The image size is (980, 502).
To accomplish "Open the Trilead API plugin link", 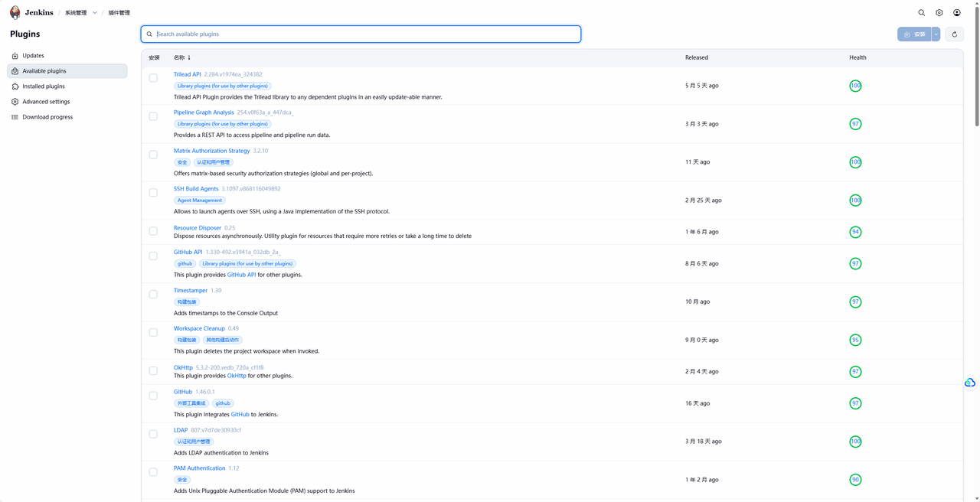I will (188, 74).
